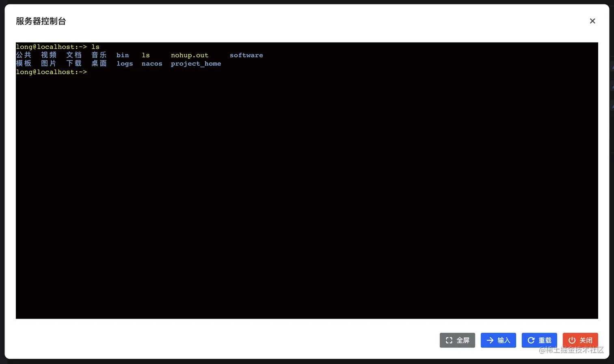Switch to fullscreen with the 全屏 button
Viewport: 614px width, 364px height.
tap(457, 340)
